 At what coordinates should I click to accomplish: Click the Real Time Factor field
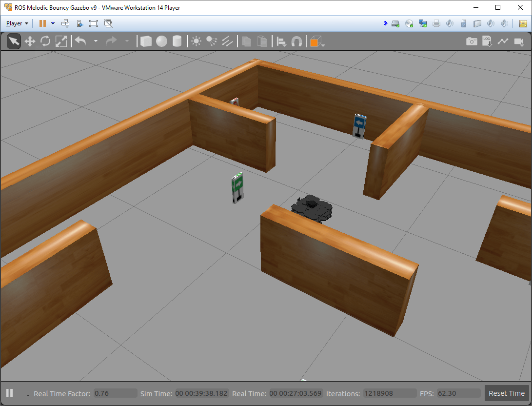(115, 393)
